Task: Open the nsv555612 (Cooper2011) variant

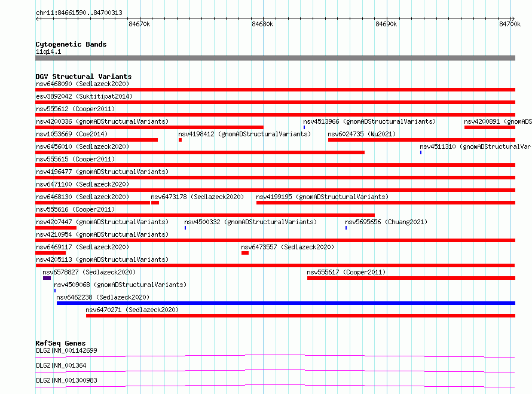Action: [75, 109]
